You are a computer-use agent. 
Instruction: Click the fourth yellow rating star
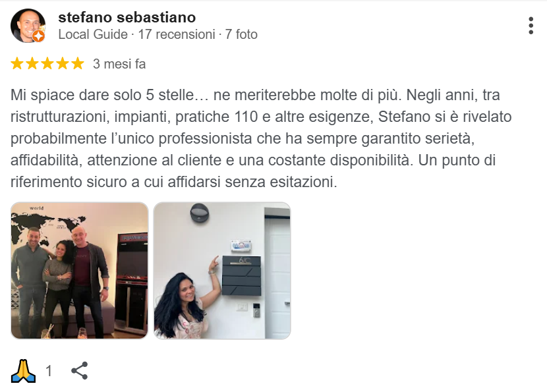click(63, 64)
